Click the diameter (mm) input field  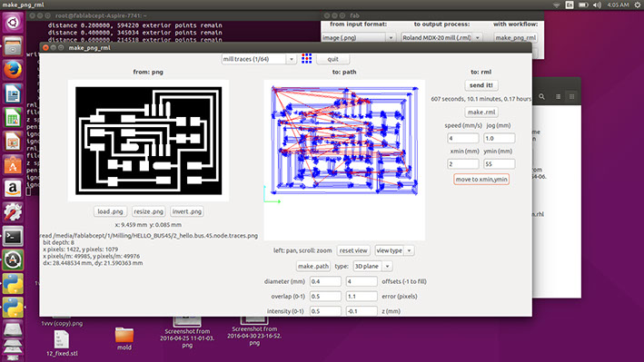(x=325, y=281)
